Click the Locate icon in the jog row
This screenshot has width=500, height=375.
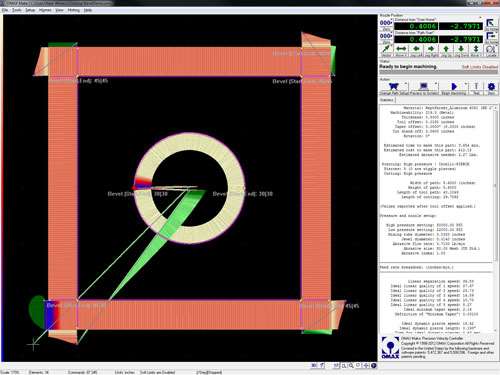[491, 50]
